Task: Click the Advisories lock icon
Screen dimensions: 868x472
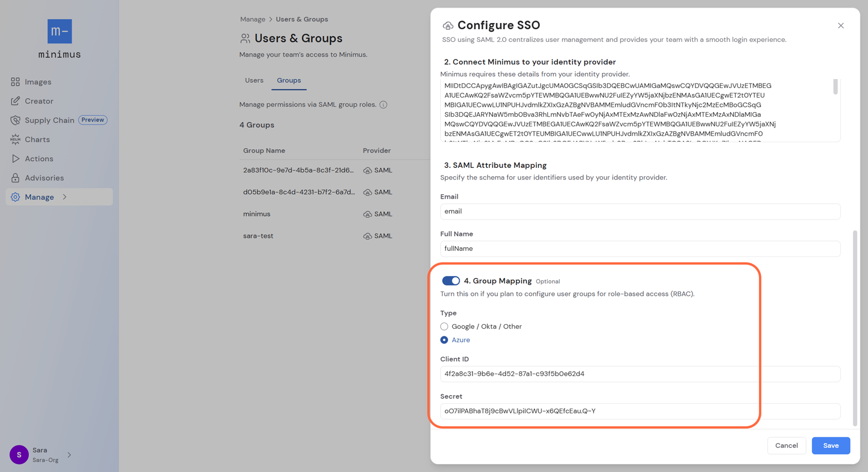Action: 15,178
